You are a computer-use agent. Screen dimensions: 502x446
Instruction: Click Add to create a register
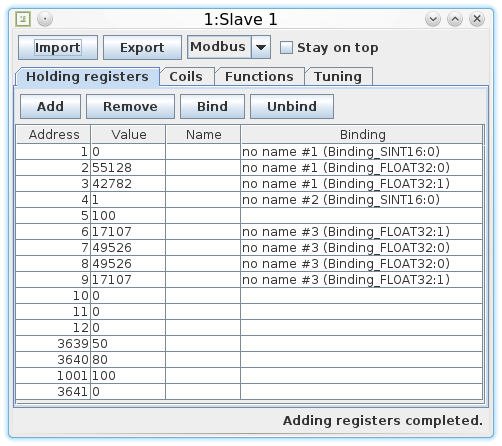(x=50, y=107)
